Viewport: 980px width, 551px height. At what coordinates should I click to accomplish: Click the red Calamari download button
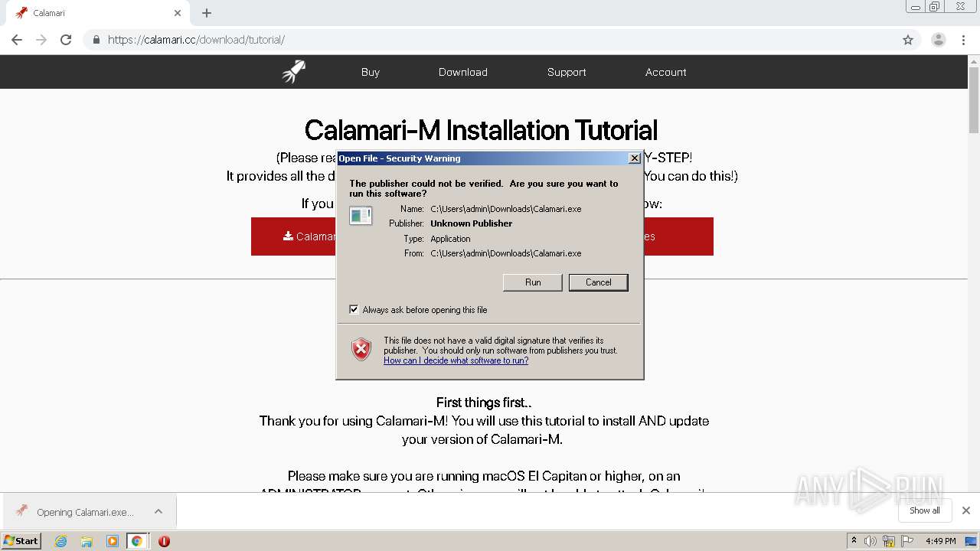click(295, 236)
